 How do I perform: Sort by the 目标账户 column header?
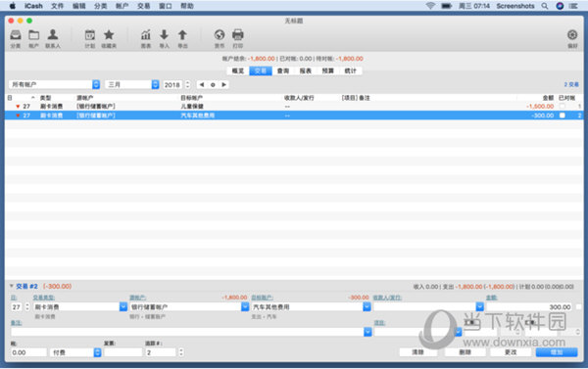[192, 98]
